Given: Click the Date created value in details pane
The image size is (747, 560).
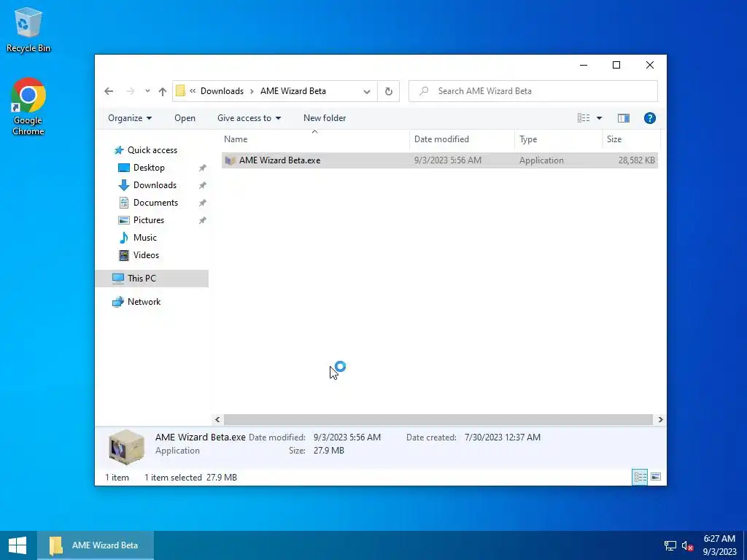Looking at the screenshot, I should point(502,437).
